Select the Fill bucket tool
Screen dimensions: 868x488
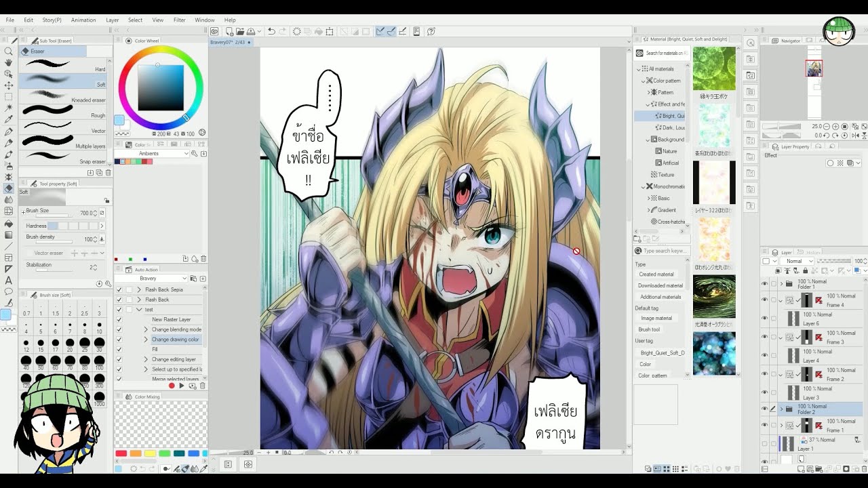point(9,223)
